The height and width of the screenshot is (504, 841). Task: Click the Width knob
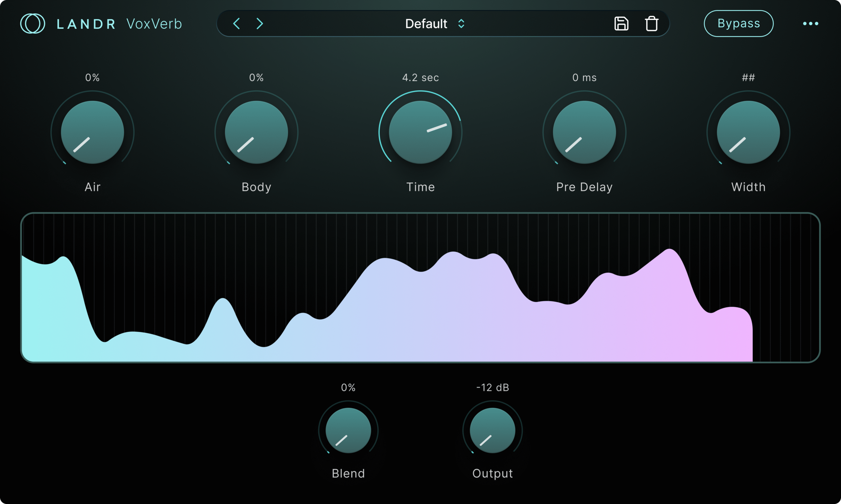[748, 132]
